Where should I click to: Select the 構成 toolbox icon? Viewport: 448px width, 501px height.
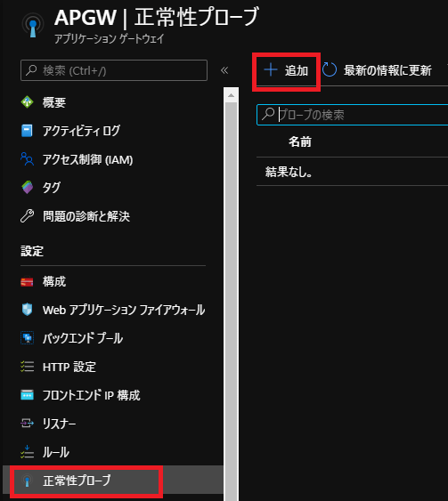[27, 281]
